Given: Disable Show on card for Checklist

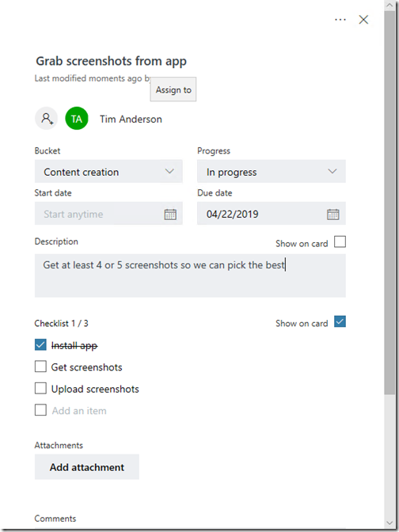Looking at the screenshot, I should 340,321.
